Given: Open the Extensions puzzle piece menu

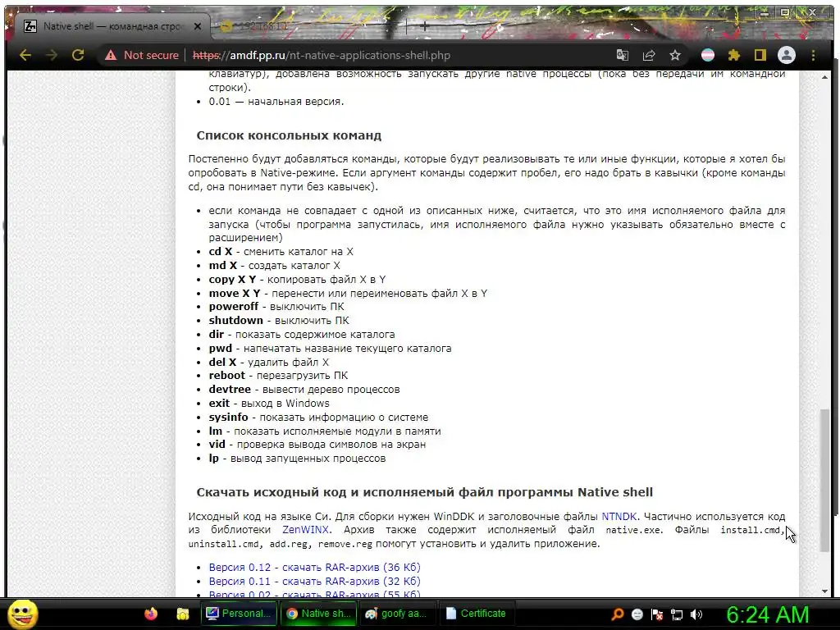Looking at the screenshot, I should (x=734, y=55).
